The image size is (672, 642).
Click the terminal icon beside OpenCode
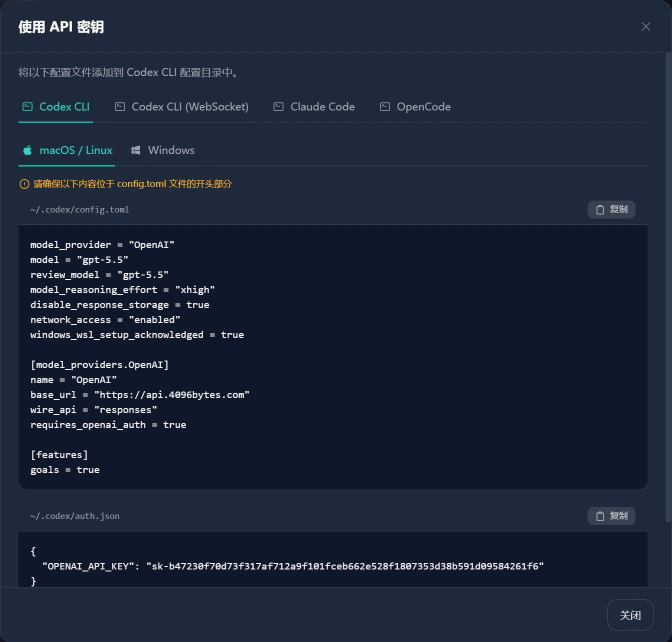click(x=385, y=106)
